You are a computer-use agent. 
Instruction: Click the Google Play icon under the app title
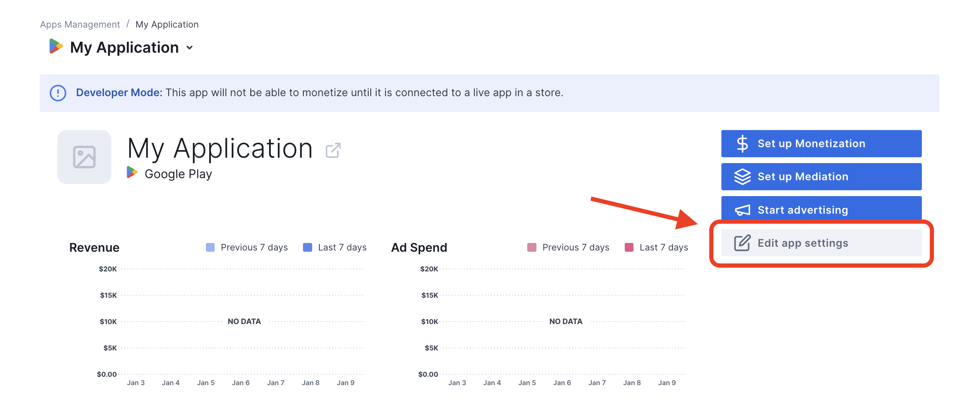pos(132,173)
